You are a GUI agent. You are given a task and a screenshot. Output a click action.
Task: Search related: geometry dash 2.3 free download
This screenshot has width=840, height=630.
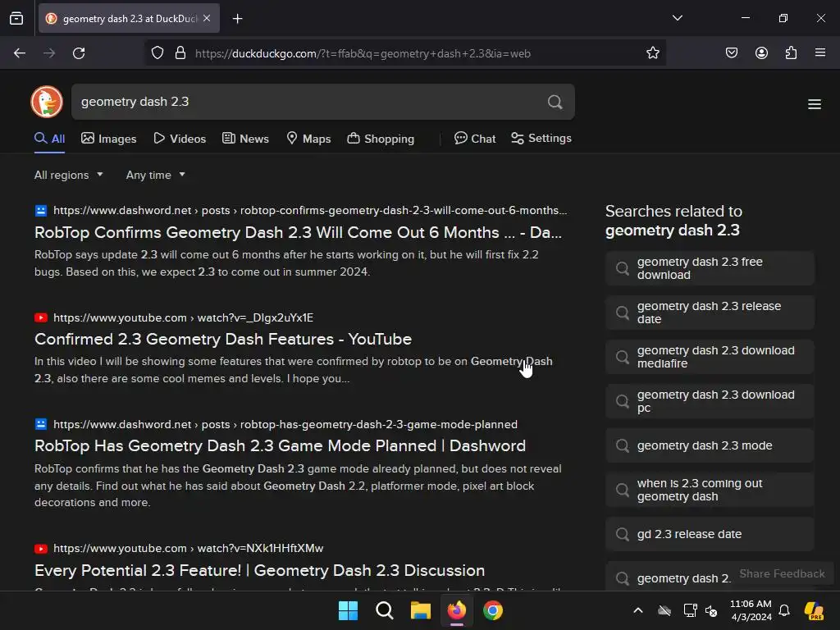(710, 268)
